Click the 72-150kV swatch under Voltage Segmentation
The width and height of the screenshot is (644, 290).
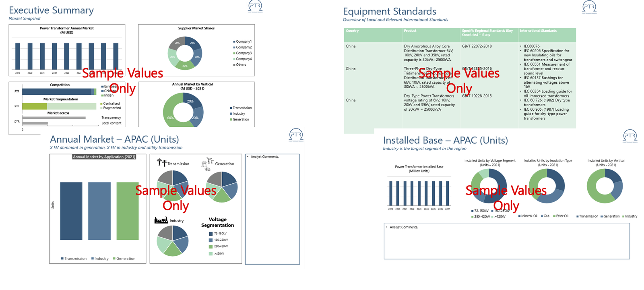pos(211,234)
